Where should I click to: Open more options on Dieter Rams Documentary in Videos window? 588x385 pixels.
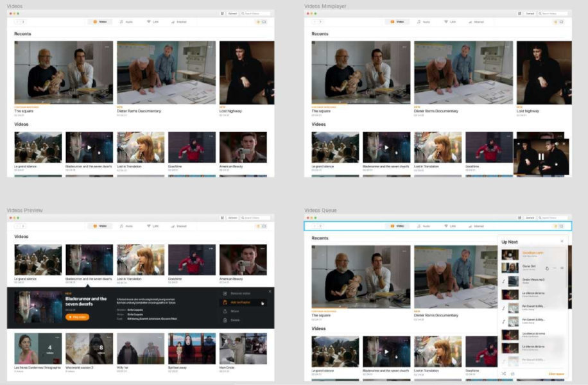point(210,47)
